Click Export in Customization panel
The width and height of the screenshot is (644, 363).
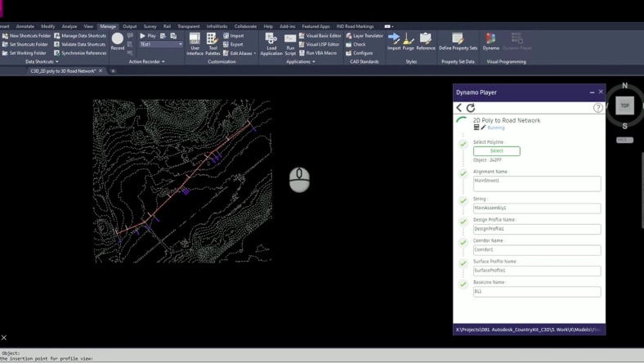click(233, 44)
